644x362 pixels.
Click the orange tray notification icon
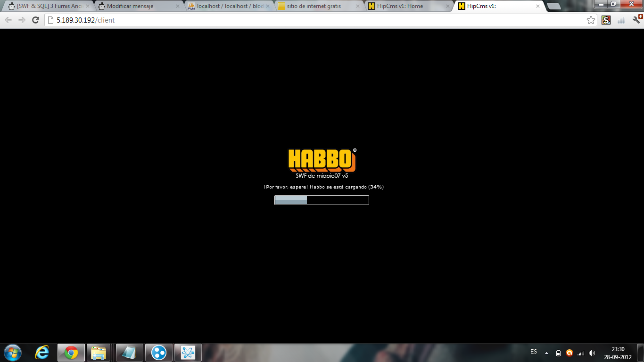pyautogui.click(x=570, y=353)
